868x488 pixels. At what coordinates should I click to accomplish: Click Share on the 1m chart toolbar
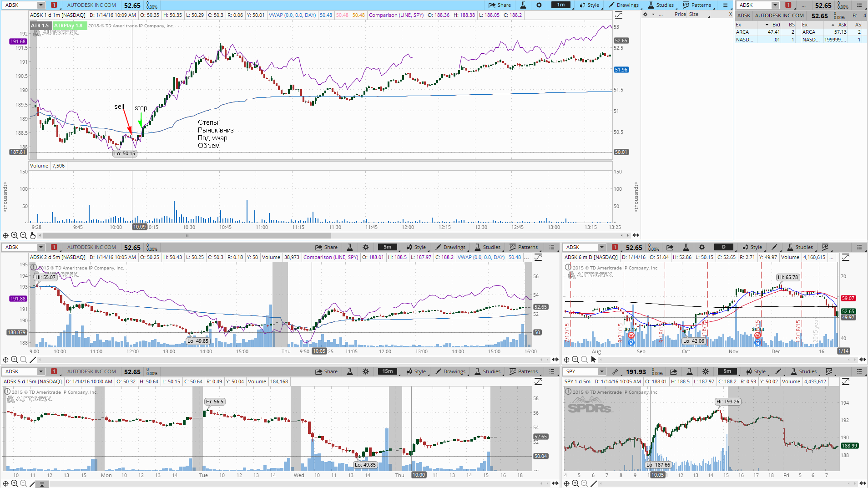pos(500,5)
